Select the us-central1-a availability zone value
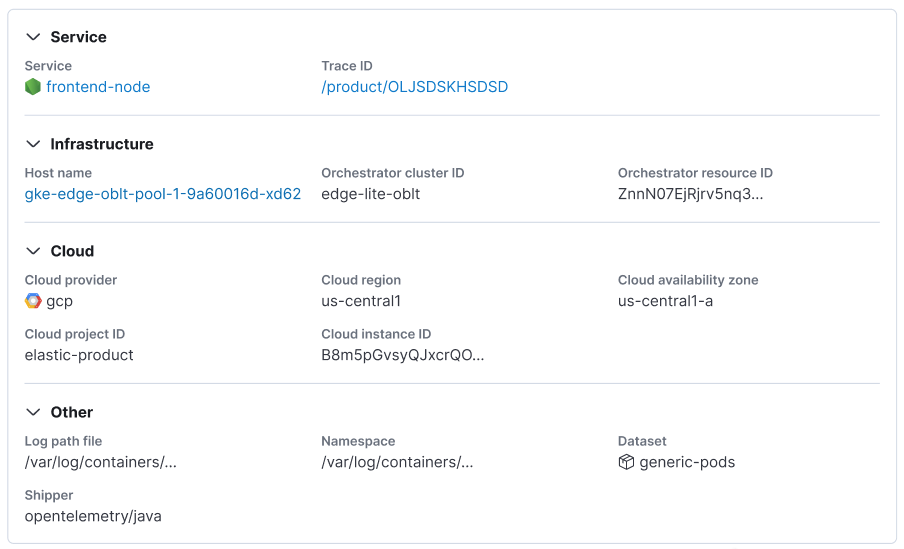 (665, 300)
